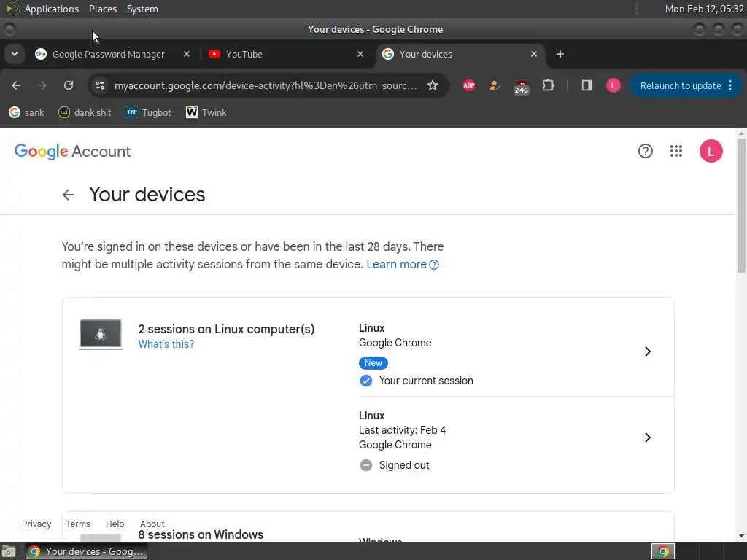Click Your current session text
The image size is (747, 560).
pyautogui.click(x=426, y=381)
